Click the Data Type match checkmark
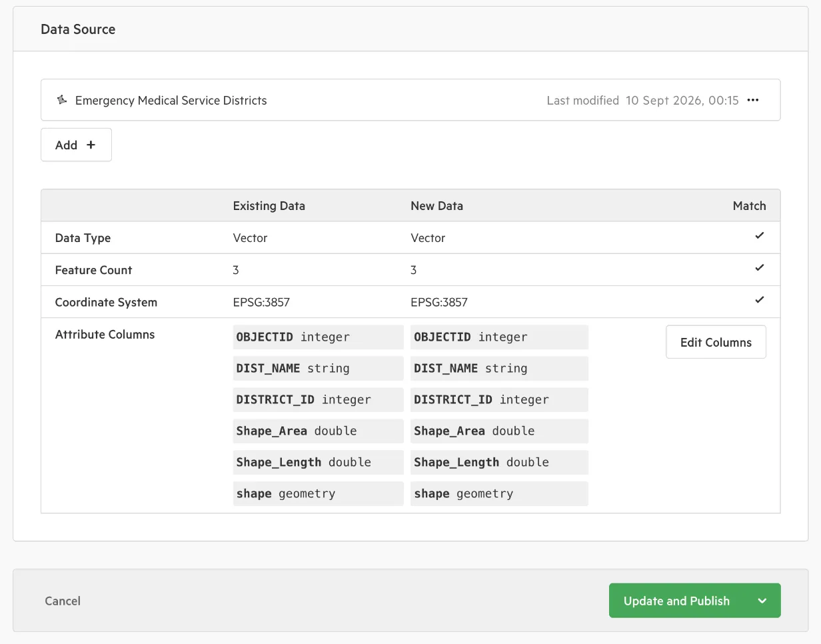The height and width of the screenshot is (644, 821). pyautogui.click(x=759, y=236)
